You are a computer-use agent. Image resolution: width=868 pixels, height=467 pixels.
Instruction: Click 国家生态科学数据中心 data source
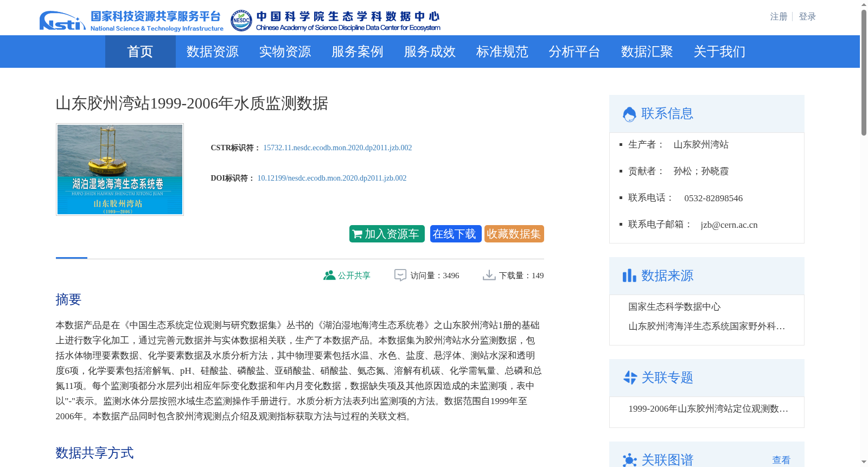[x=674, y=307]
